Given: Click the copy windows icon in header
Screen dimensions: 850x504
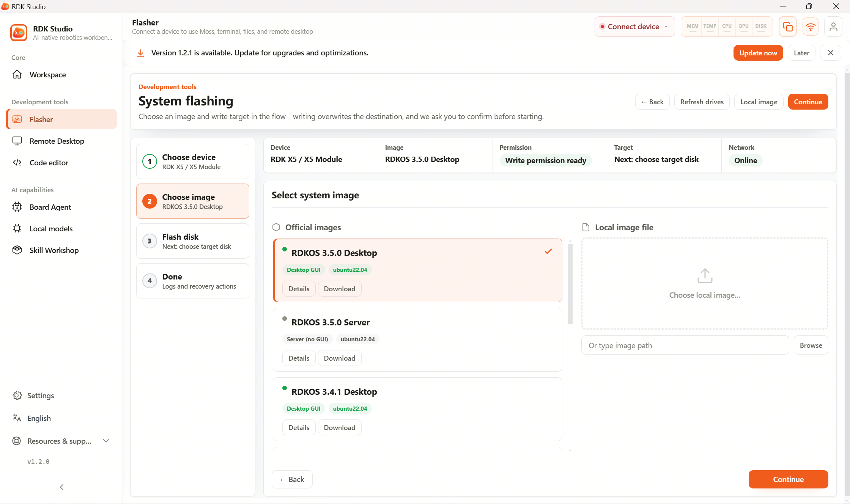Looking at the screenshot, I should (x=788, y=27).
